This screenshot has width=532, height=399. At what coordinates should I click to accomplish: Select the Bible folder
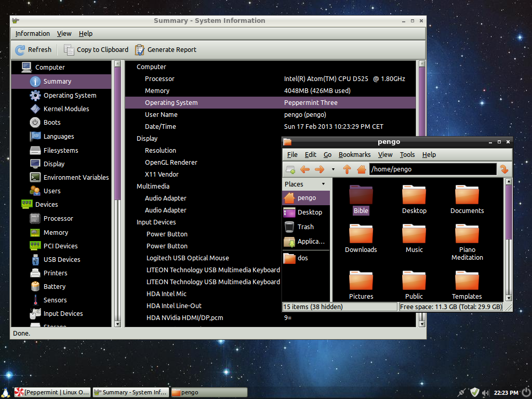tap(361, 200)
